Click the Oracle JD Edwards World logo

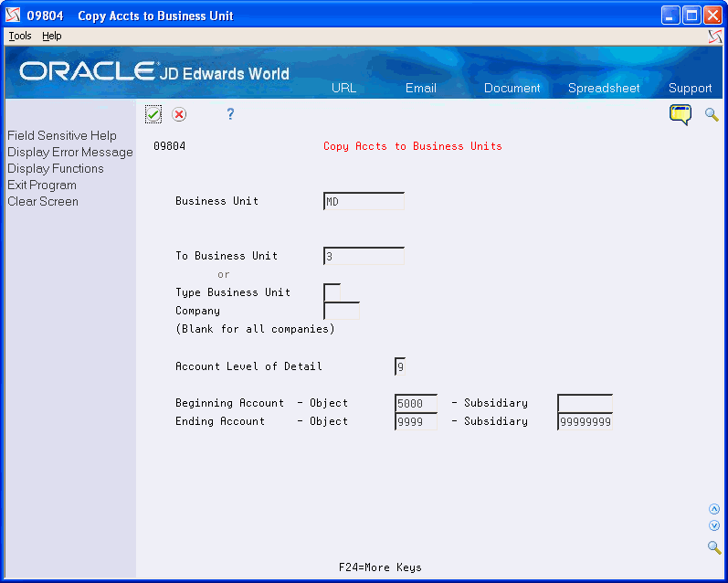pyautogui.click(x=154, y=71)
